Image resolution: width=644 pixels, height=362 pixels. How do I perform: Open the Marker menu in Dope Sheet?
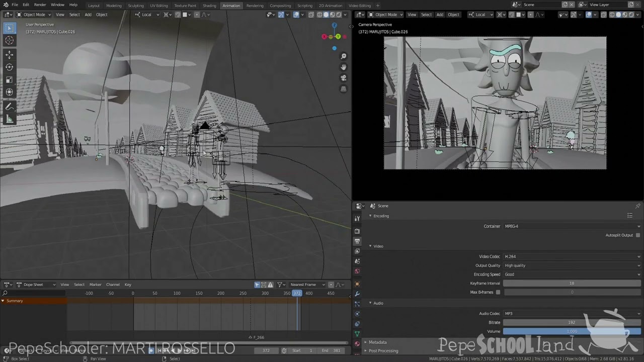[x=95, y=285]
